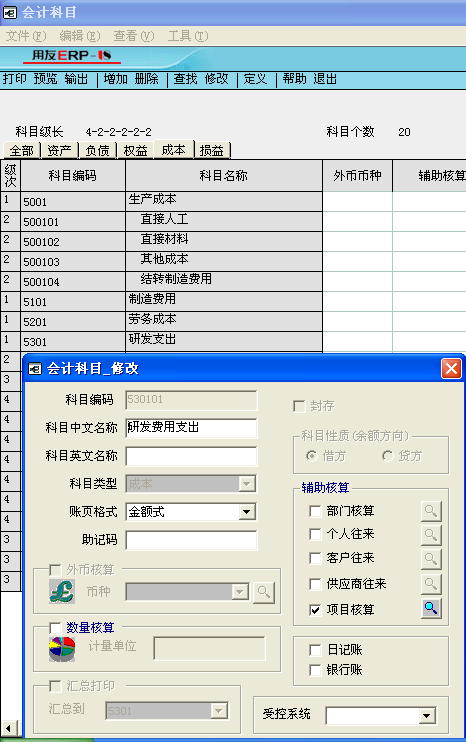Open lookup magnifier beside 项目核算
Image resolution: width=466 pixels, height=742 pixels.
pos(431,608)
